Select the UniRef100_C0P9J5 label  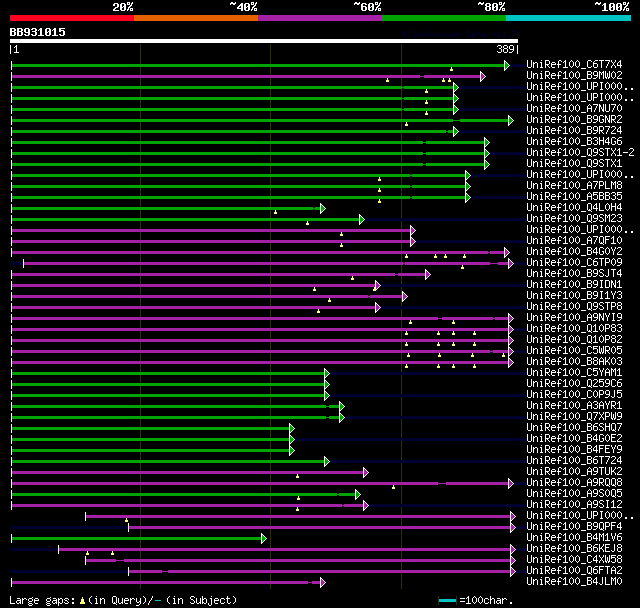574,395
